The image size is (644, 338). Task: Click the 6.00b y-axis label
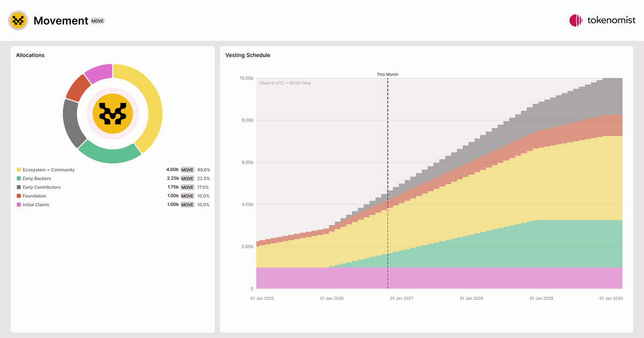click(x=247, y=163)
